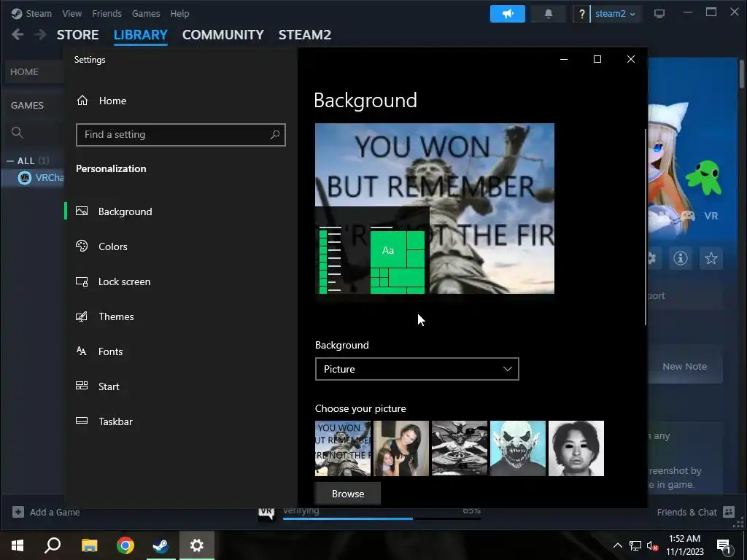Switch to the LIBRARY tab
Image resolution: width=747 pixels, height=560 pixels.
pyautogui.click(x=141, y=35)
